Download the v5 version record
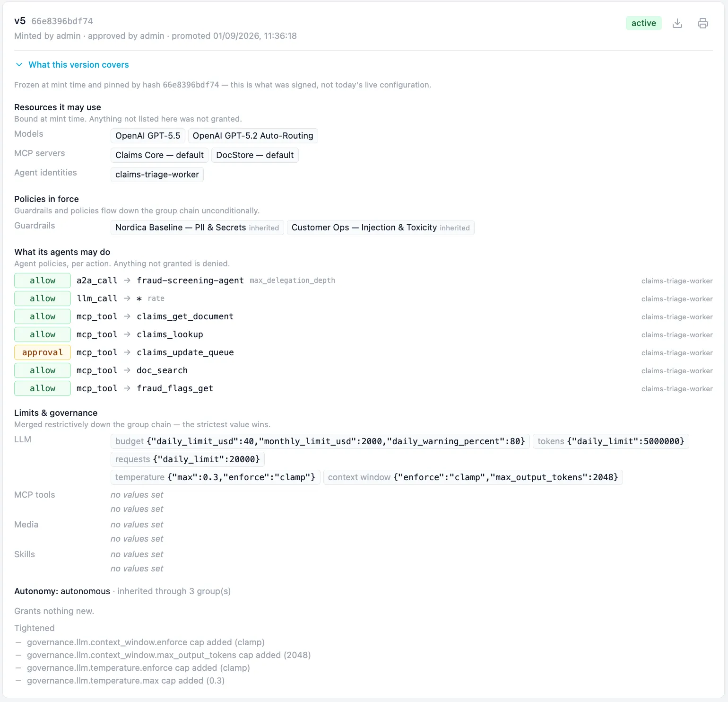The width and height of the screenshot is (728, 702). (677, 23)
